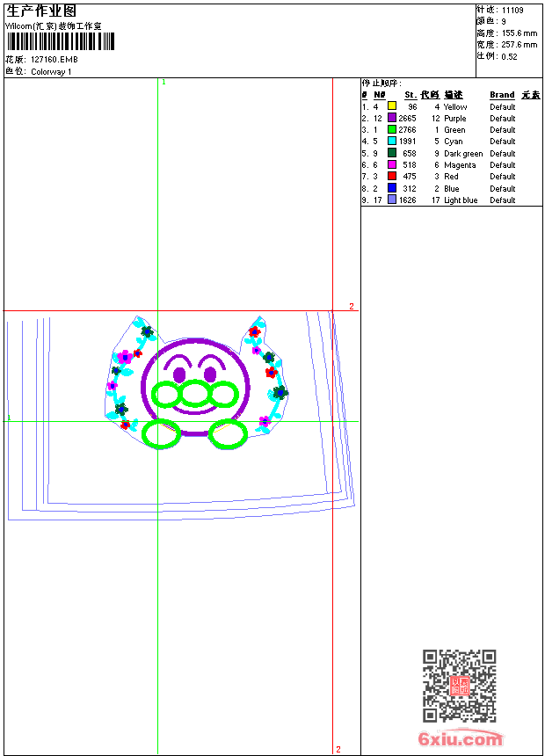545x756 pixels.
Task: Click the QR code at bottom right
Action: pyautogui.click(x=459, y=686)
